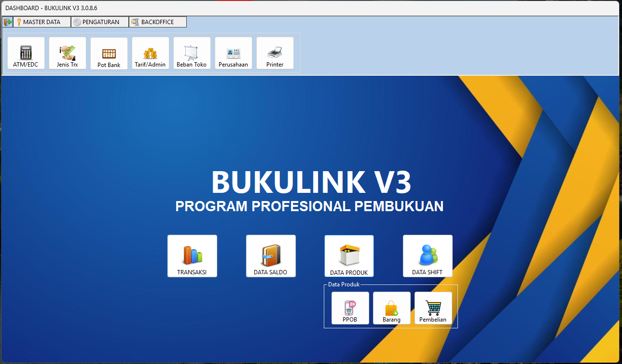The height and width of the screenshot is (364, 622).
Task: Open the DATA SALDO book button
Action: pyautogui.click(x=271, y=256)
